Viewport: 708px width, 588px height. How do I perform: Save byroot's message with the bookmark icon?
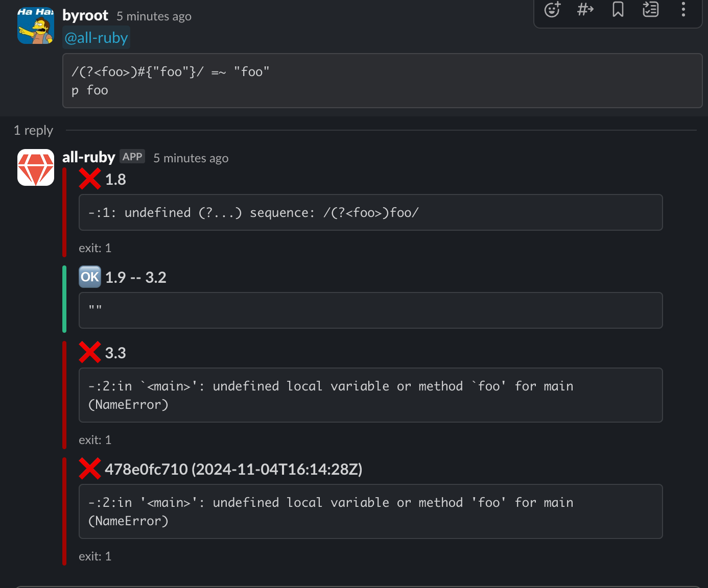[x=618, y=9]
